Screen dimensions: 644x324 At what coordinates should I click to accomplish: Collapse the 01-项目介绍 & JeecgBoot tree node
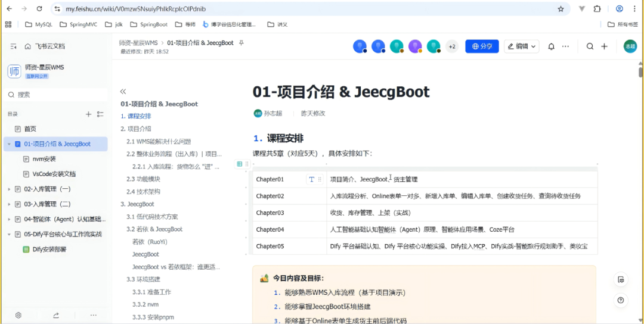pos(9,144)
